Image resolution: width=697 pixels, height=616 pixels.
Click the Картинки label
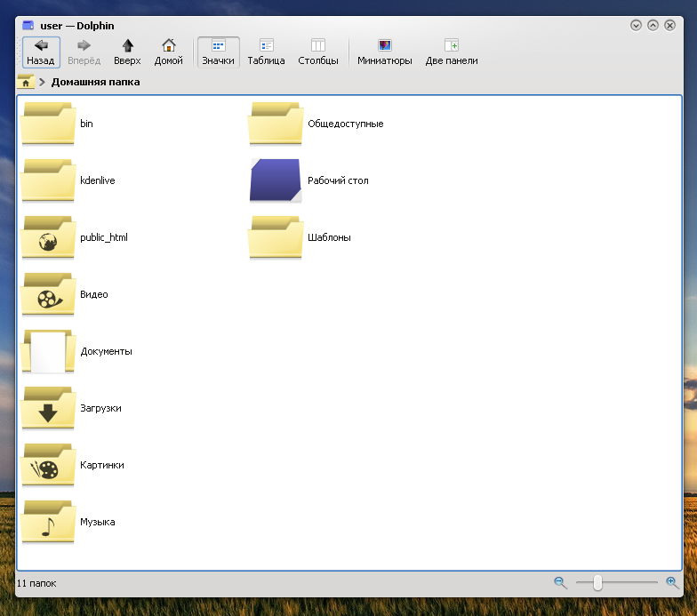[102, 465]
